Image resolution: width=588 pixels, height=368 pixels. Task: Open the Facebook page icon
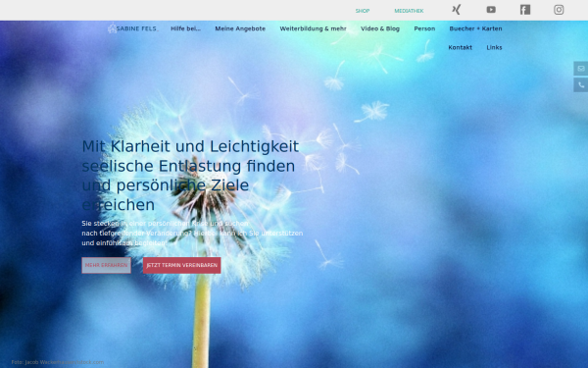[525, 10]
